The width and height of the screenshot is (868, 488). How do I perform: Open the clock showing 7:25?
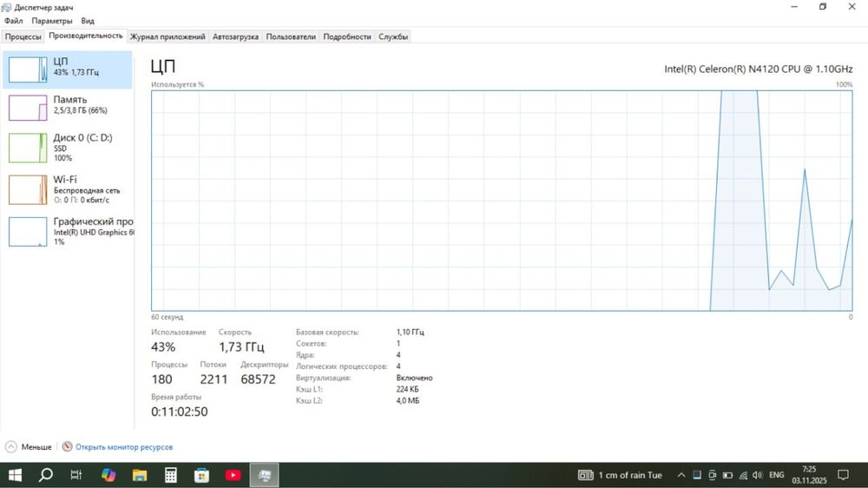point(809,475)
